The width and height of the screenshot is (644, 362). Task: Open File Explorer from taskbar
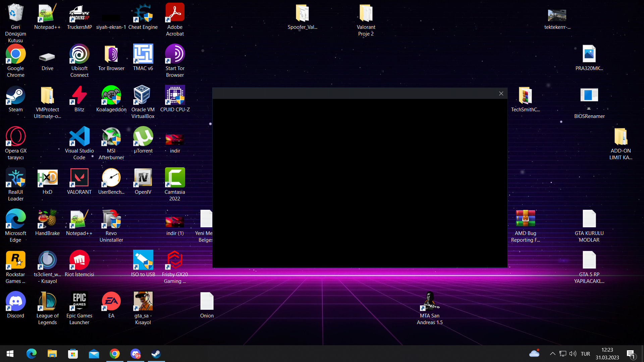52,354
